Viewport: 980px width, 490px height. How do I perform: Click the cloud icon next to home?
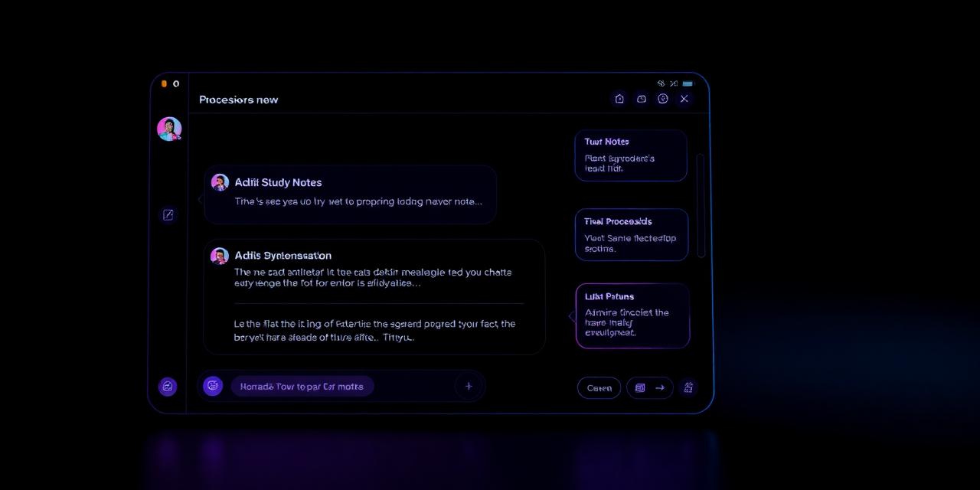(642, 99)
